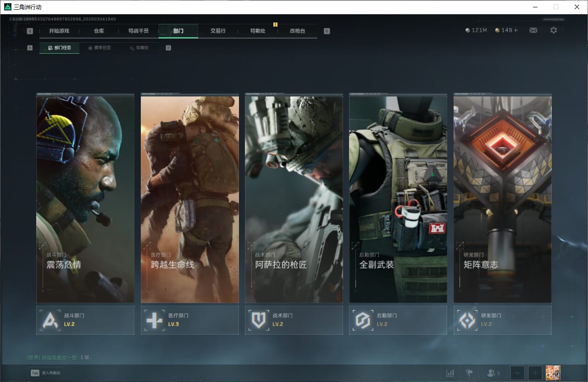Click the flag icon in bottom bar
588x382 pixels.
tap(469, 373)
